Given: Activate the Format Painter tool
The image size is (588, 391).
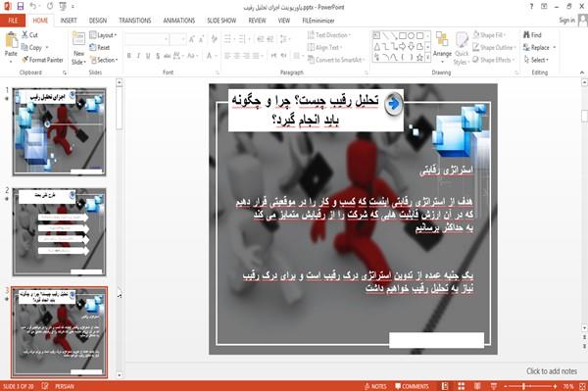Looking at the screenshot, I should click(x=42, y=60).
